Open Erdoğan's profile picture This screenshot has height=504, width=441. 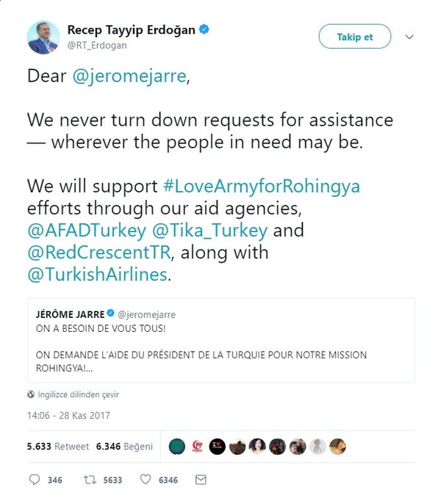[43, 38]
